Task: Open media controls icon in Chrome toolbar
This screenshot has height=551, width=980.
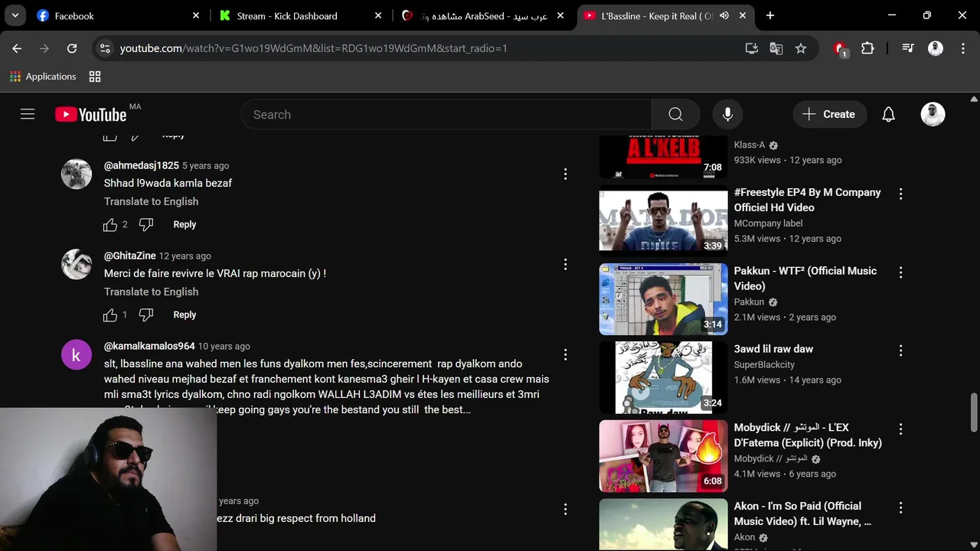Action: click(908, 48)
